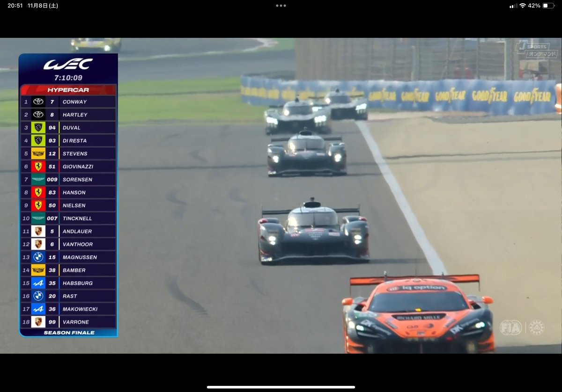Open the ellipsis control at top center
Screen dimensions: 562x392
pos(281,7)
